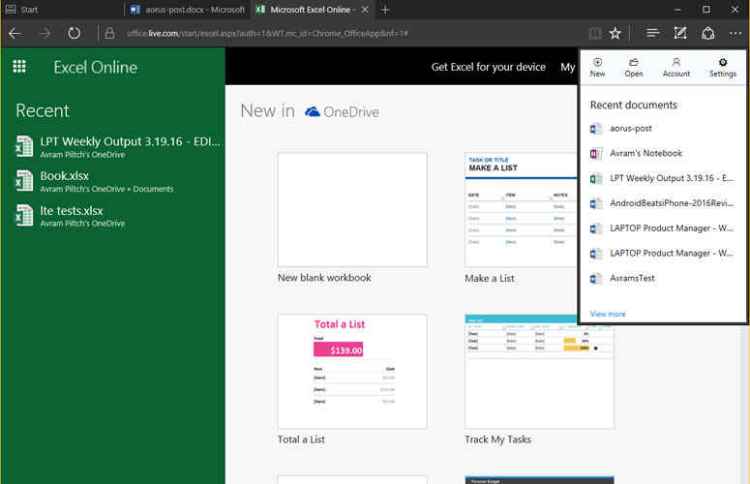Click Word icon beside AvramsTest
The image size is (750, 484).
coord(596,278)
